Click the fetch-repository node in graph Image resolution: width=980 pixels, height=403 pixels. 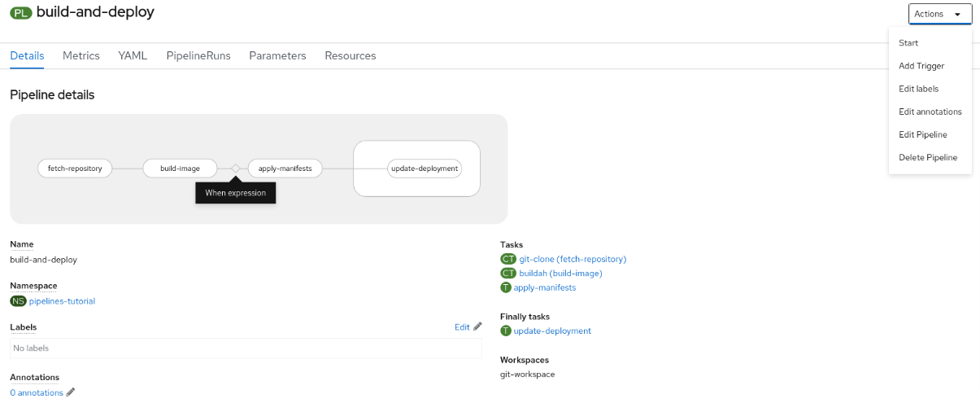click(75, 169)
